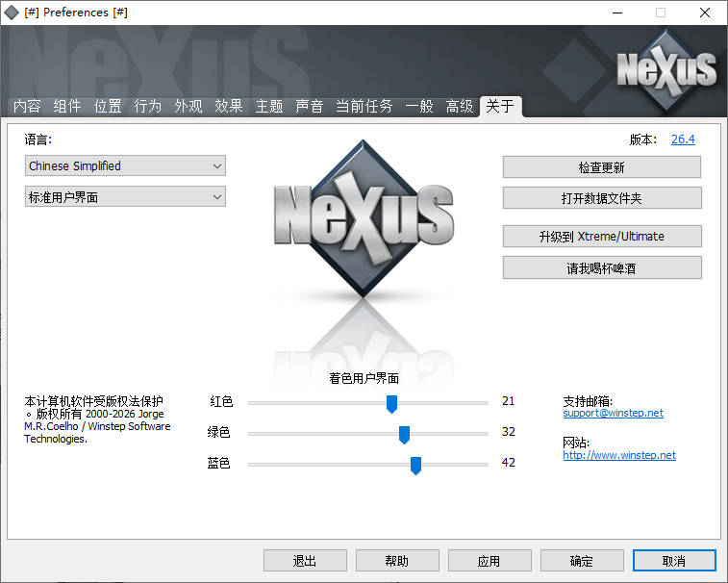Minimize the Preferences window
This screenshot has height=583, width=728.
pyautogui.click(x=617, y=13)
